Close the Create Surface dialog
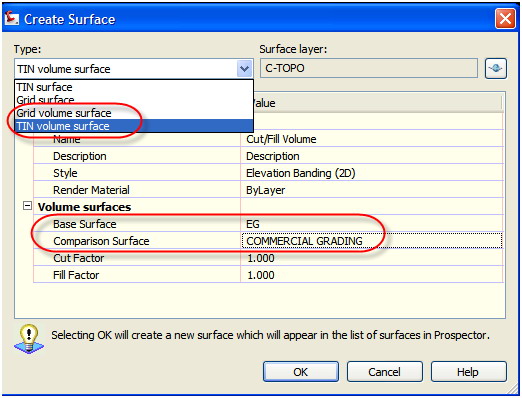The width and height of the screenshot is (522, 398). (x=505, y=19)
